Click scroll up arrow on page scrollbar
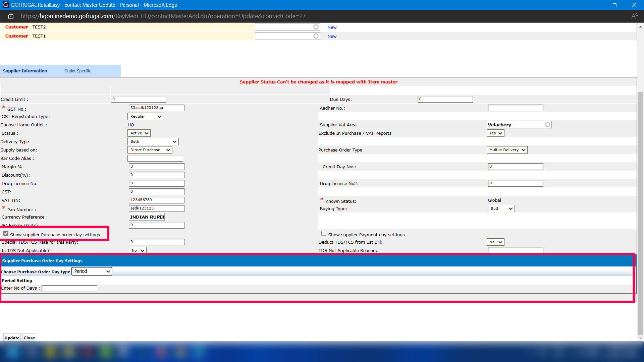Screen dimensions: 644x362 click(640, 27)
